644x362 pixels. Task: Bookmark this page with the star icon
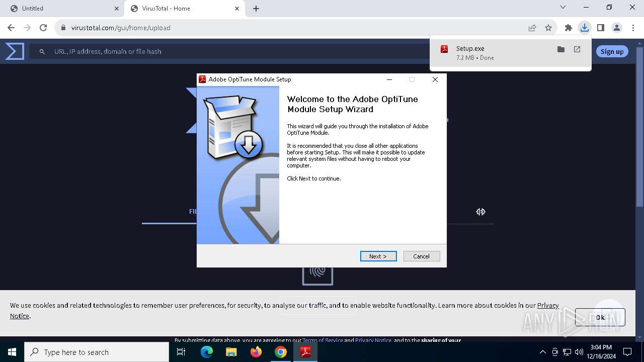(x=548, y=28)
